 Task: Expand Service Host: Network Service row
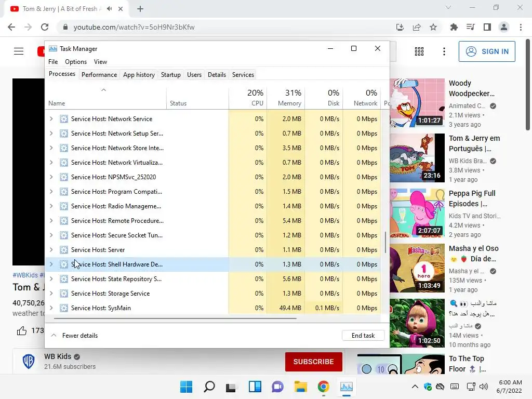(51, 119)
